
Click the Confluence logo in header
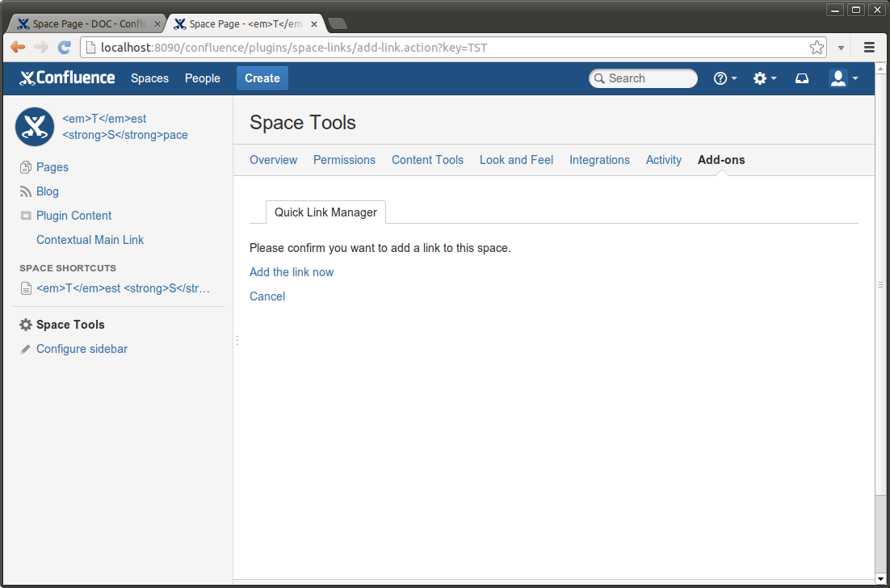67,78
